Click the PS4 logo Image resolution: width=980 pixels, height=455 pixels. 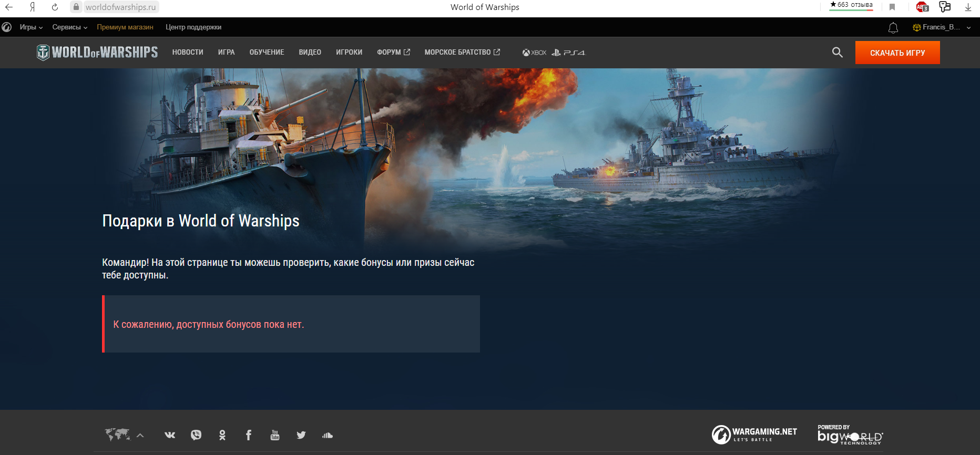[x=568, y=53]
